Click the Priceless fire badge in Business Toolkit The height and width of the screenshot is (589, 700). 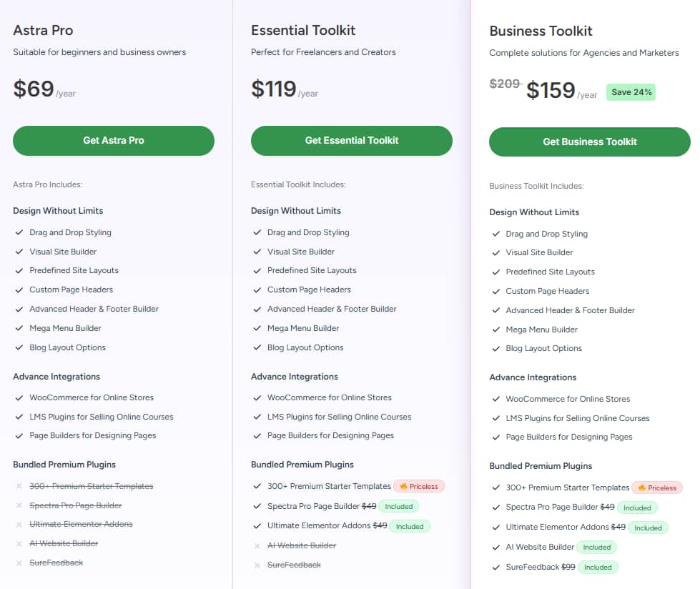(x=657, y=487)
